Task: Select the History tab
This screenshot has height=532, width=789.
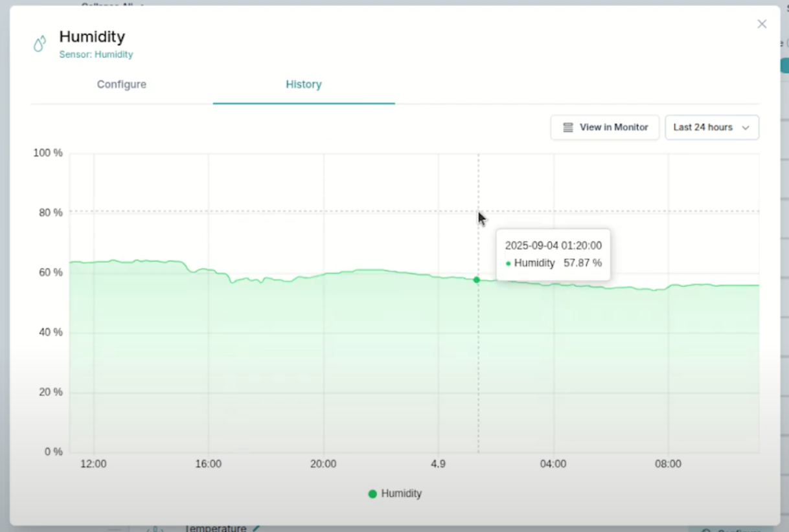Action: (x=303, y=84)
